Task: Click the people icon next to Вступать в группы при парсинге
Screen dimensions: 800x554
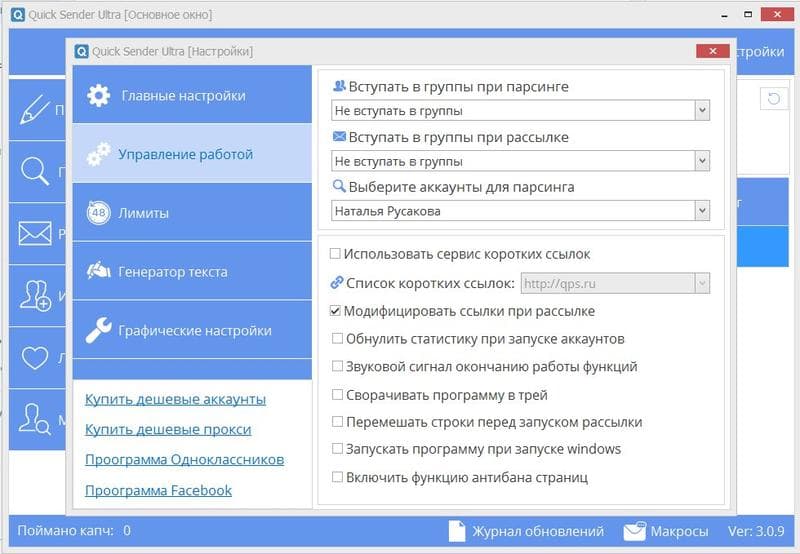Action: pos(339,86)
